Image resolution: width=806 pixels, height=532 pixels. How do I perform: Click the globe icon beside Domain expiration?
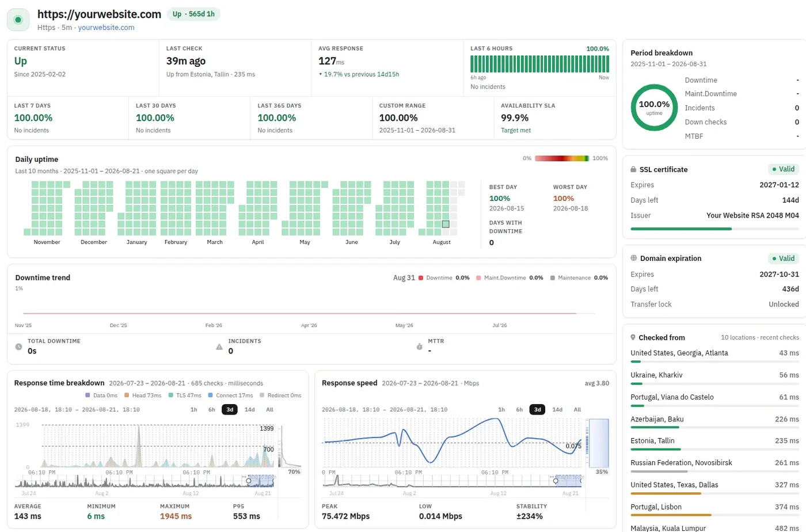click(x=634, y=259)
